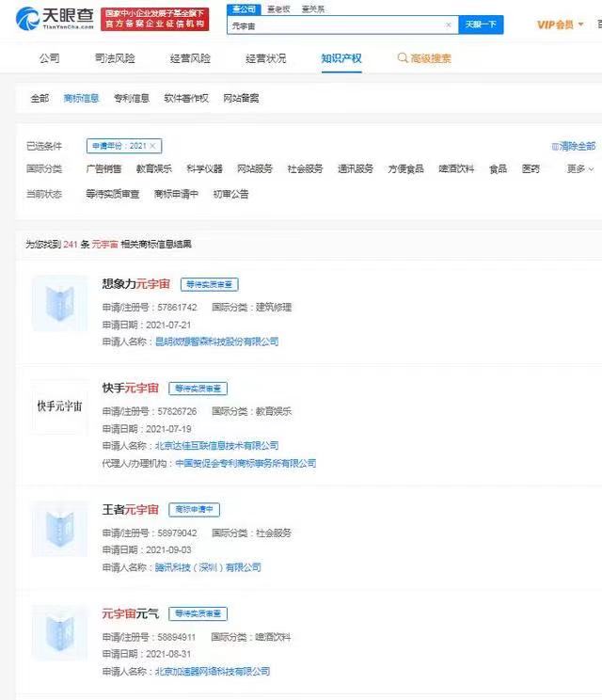
Task: Filter by 通讯服务 category
Action: pyautogui.click(x=356, y=168)
